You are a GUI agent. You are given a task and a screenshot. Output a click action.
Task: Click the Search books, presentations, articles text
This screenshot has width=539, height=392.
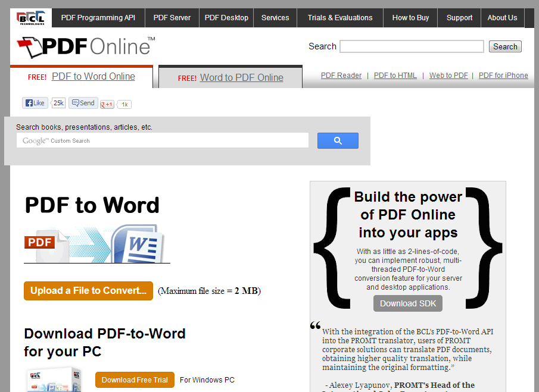(x=84, y=127)
